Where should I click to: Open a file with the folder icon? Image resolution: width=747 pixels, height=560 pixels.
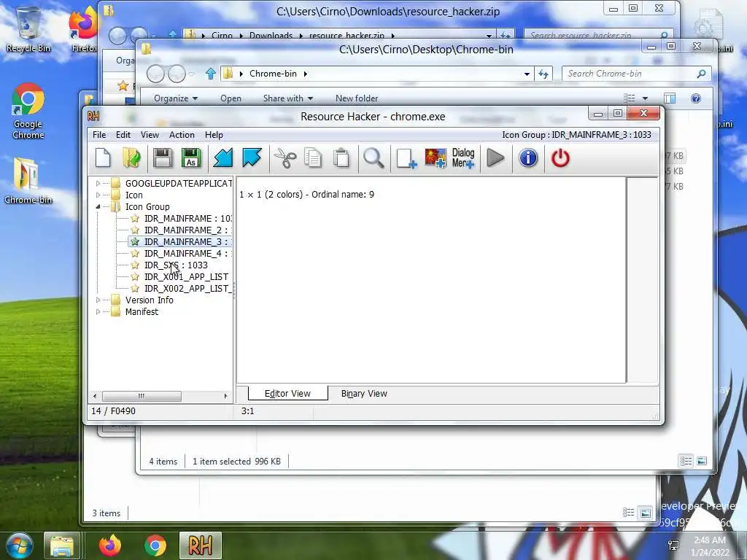tap(132, 158)
